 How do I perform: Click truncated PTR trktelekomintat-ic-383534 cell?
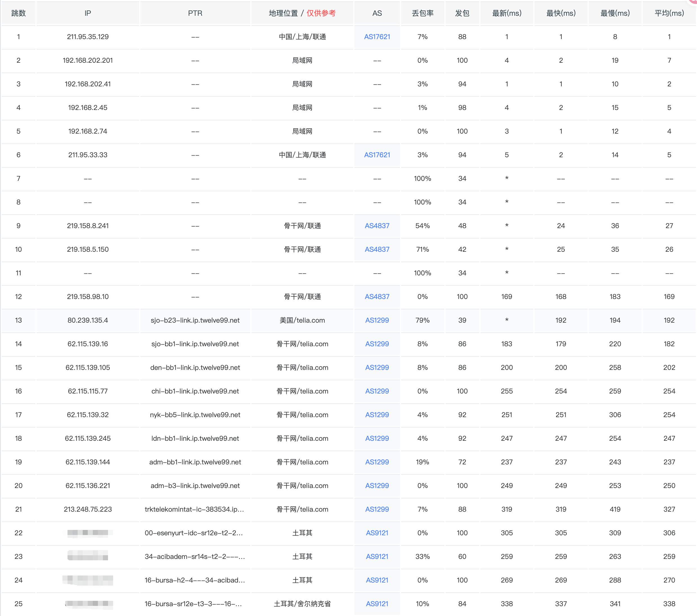[194, 509]
